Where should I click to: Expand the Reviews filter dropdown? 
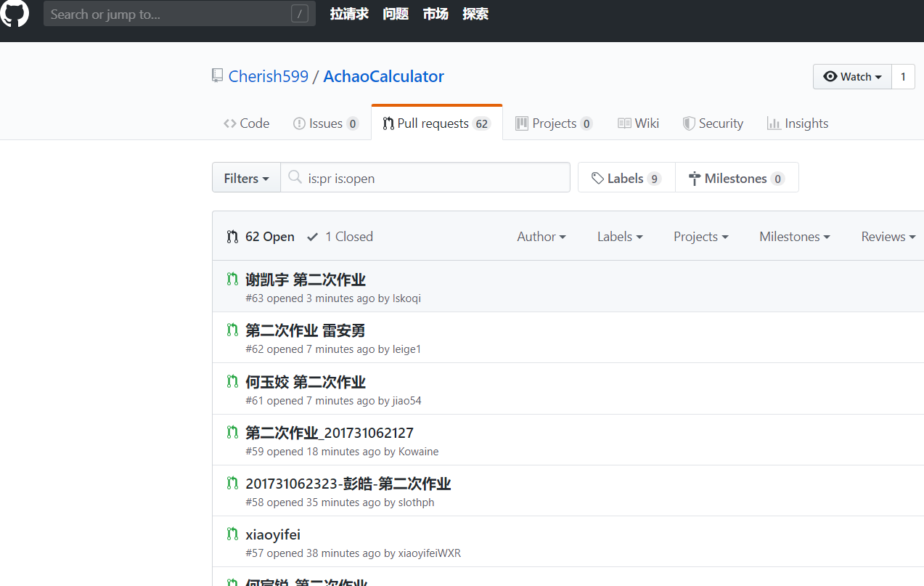[888, 237]
